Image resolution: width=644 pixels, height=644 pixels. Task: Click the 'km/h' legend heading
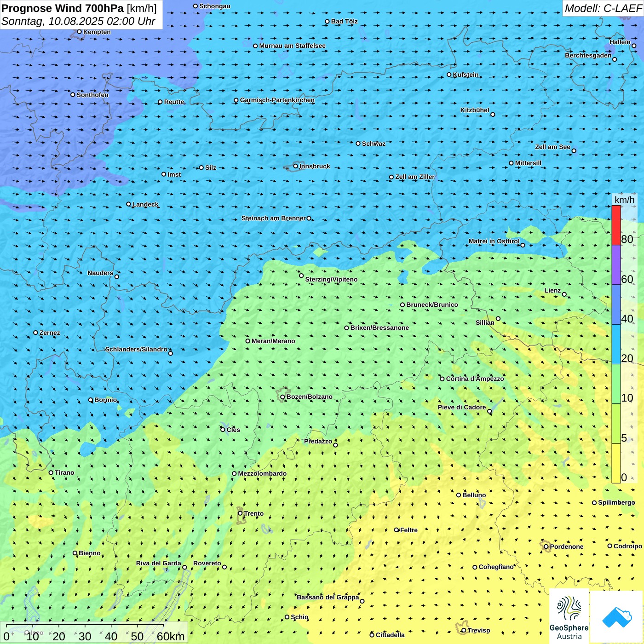[624, 200]
